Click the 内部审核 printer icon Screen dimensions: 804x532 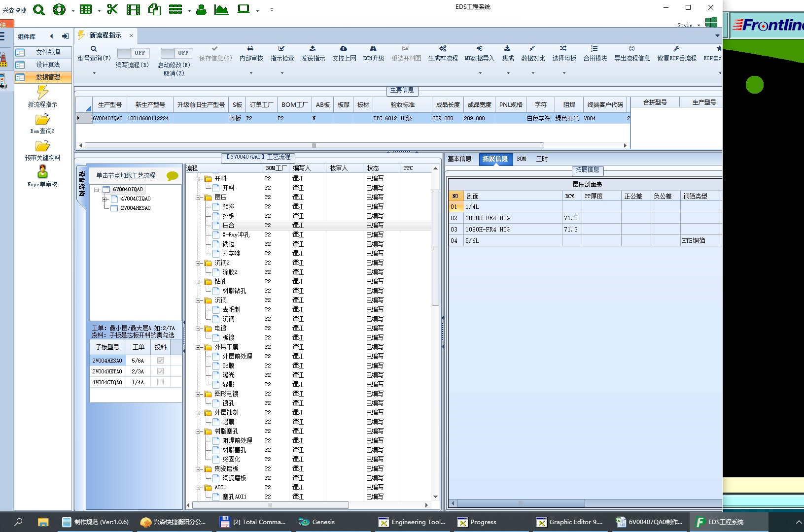click(x=250, y=49)
